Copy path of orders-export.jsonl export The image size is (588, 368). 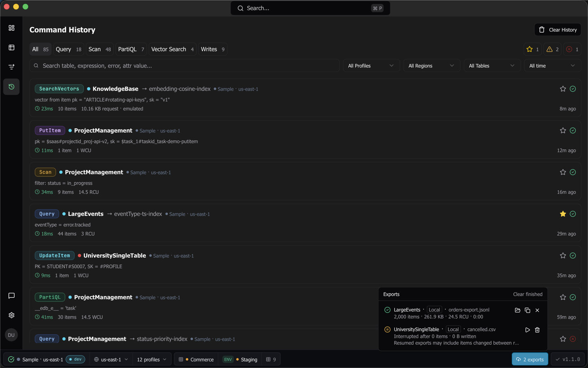click(528, 310)
